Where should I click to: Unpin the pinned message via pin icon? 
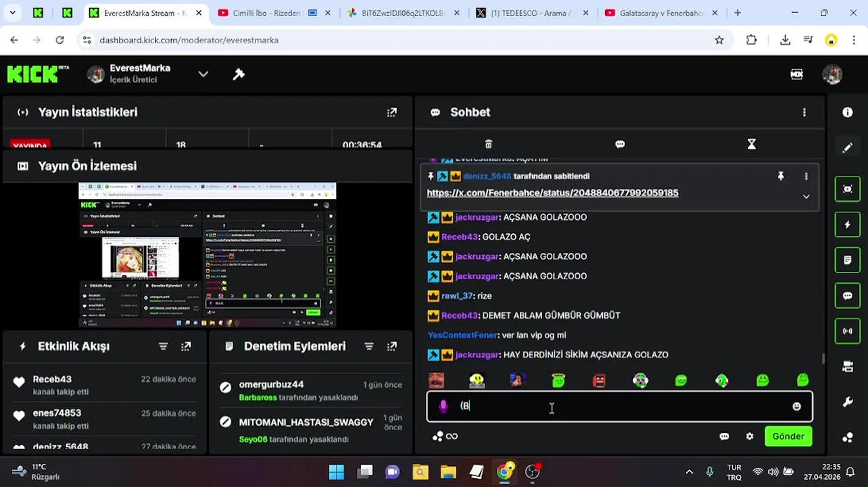780,176
